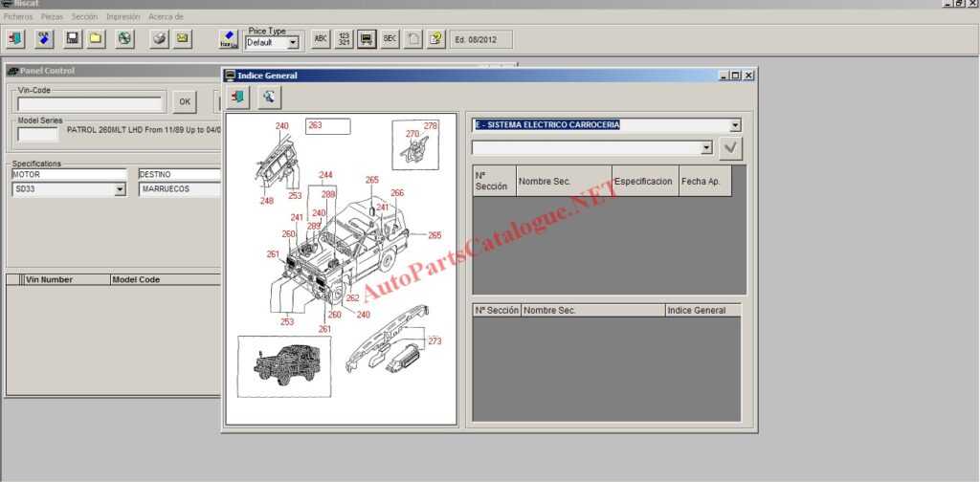This screenshot has width=980, height=482.
Task: Open the Sección menu
Action: point(84,17)
